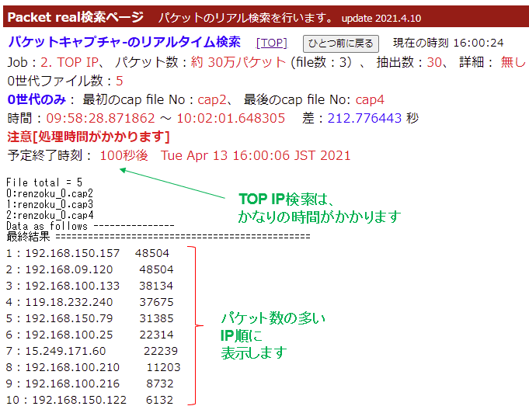
Task: Click first cap file value cap2
Action: click(212, 100)
